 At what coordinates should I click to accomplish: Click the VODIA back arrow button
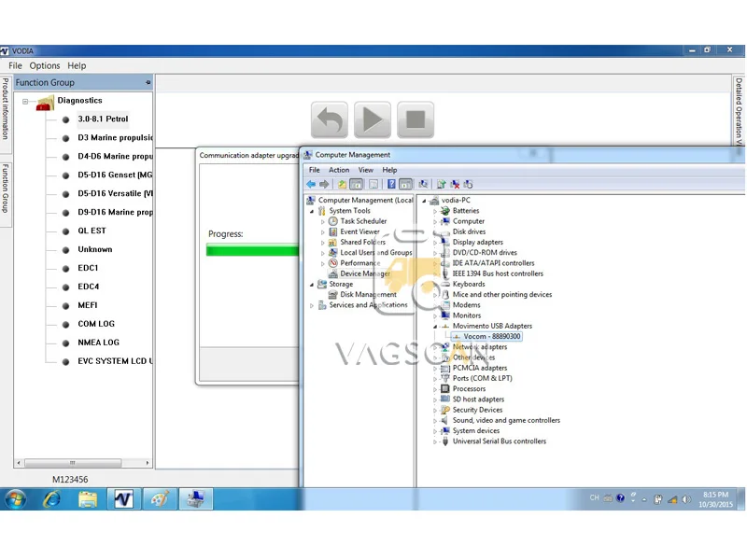tap(330, 119)
